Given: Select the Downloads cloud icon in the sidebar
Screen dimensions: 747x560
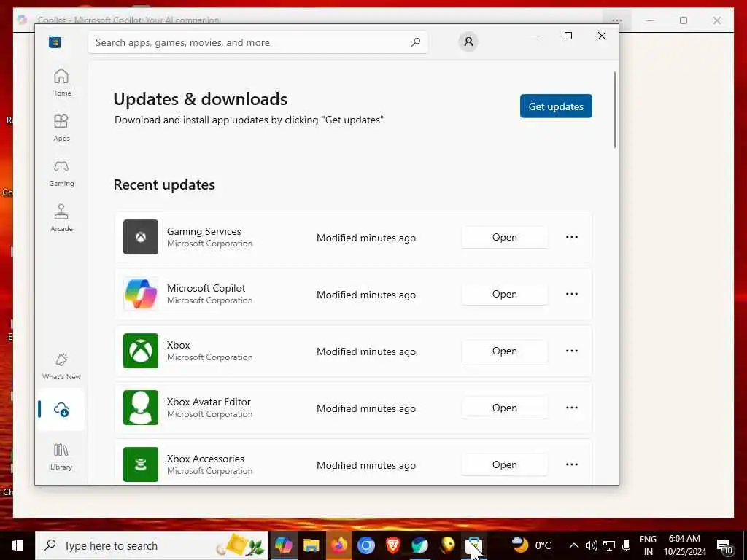Looking at the screenshot, I should click(x=61, y=409).
